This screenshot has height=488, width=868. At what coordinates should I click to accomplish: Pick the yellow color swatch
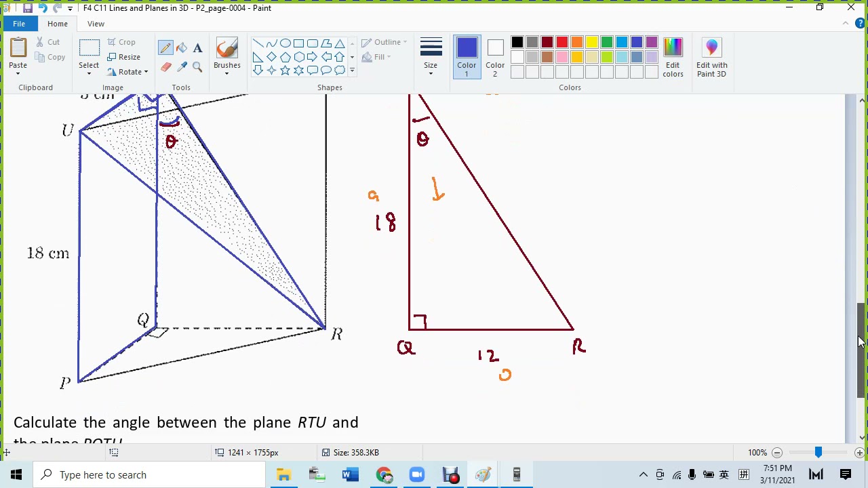click(592, 43)
